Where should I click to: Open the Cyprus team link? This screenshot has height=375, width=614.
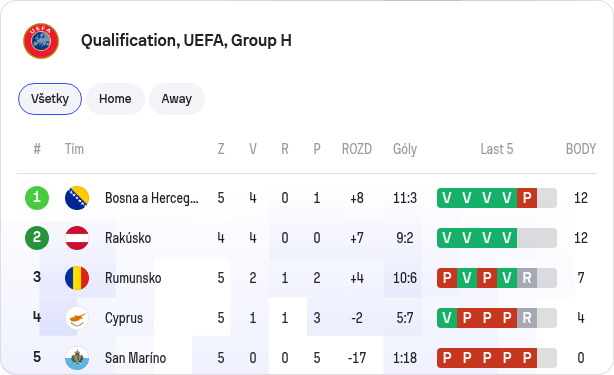coord(124,318)
